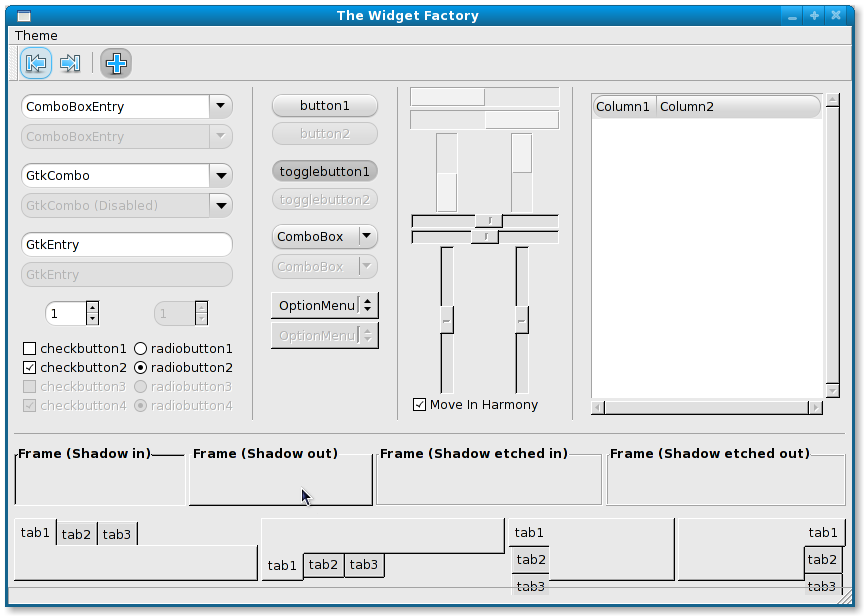Click into the GtkCombo text field

(115, 175)
